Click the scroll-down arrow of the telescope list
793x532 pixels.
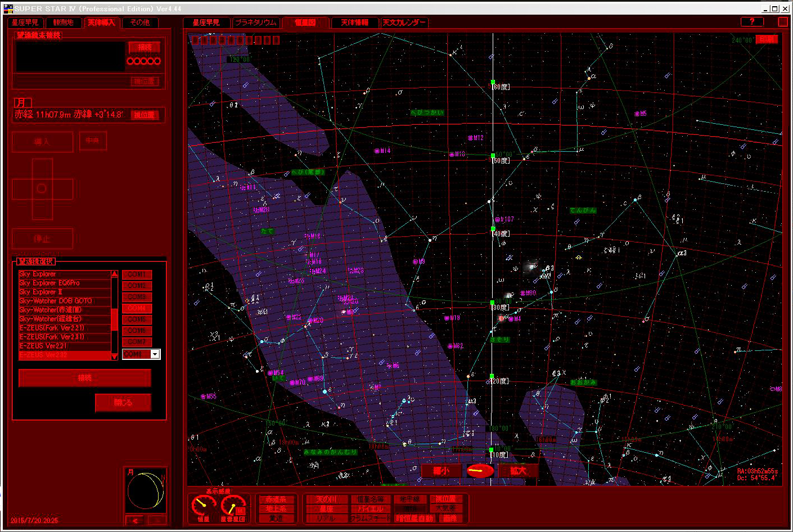click(115, 355)
